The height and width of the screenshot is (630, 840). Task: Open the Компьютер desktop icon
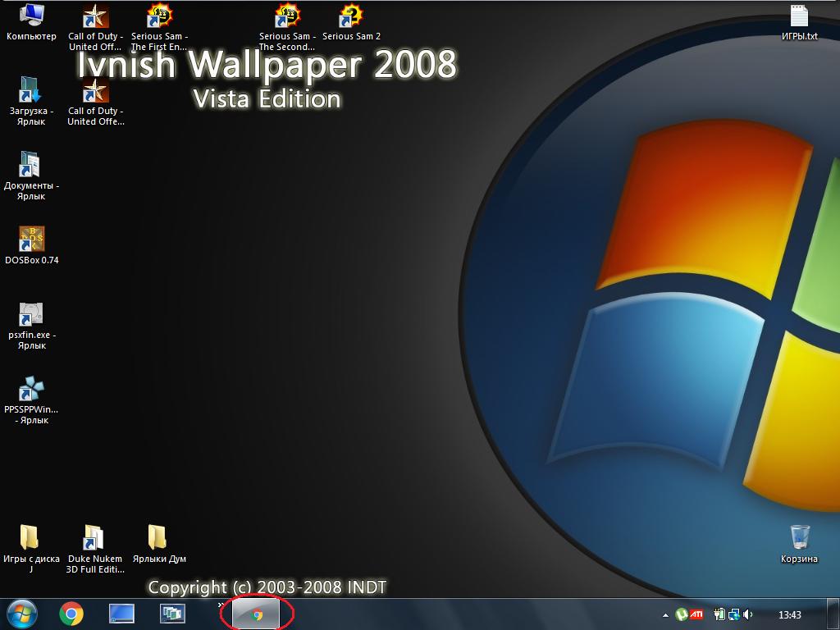(x=31, y=22)
